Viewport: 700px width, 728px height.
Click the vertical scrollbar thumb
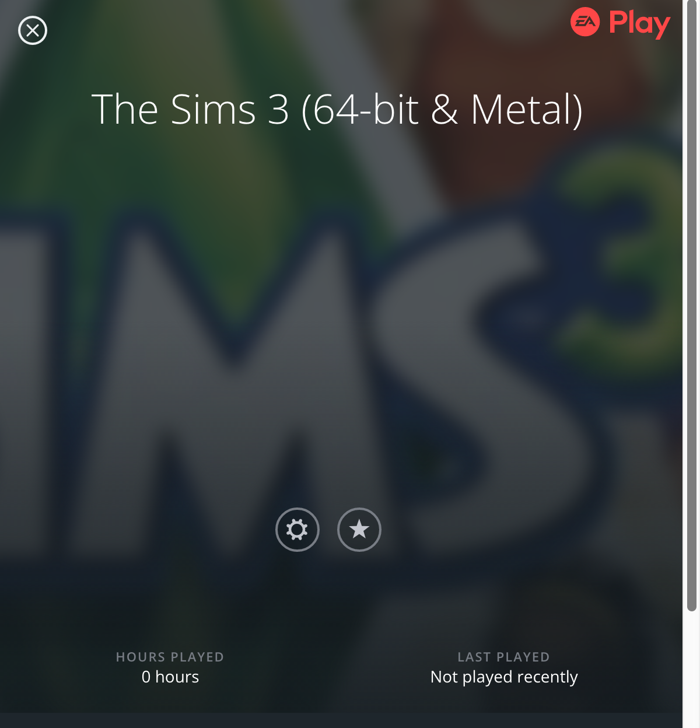(x=692, y=306)
